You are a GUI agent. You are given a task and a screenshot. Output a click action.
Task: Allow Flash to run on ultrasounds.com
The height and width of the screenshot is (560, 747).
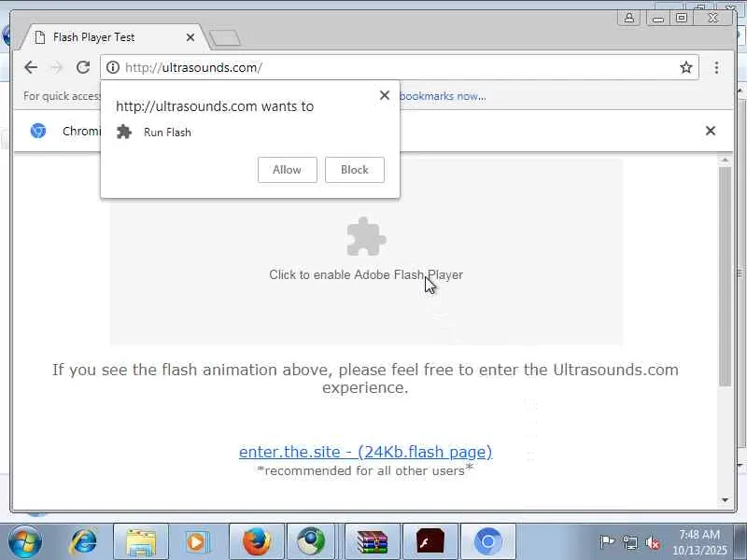288,170
